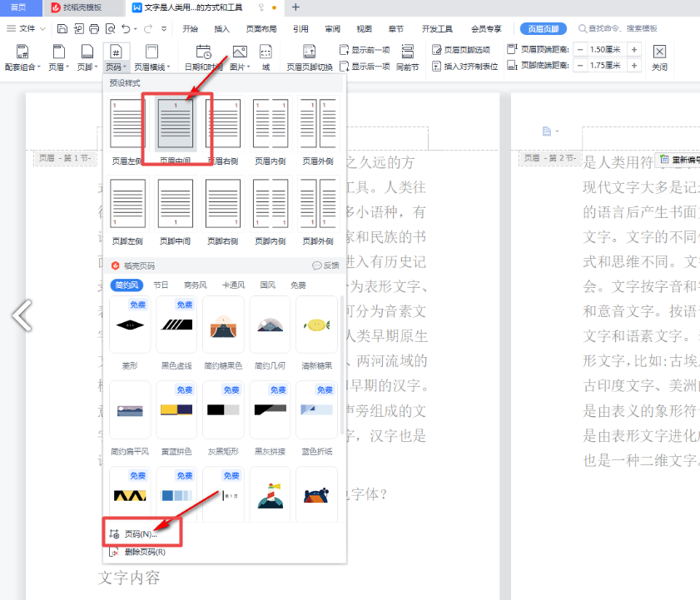Select the 免费 category filter

click(x=298, y=285)
